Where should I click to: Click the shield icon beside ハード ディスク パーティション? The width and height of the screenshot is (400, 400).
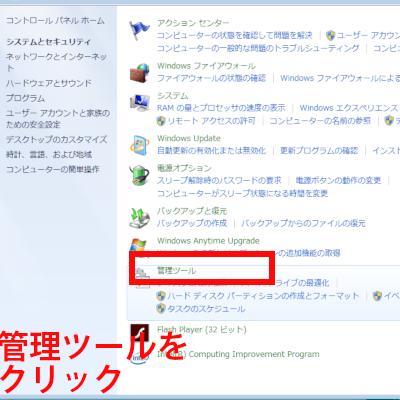point(161,296)
